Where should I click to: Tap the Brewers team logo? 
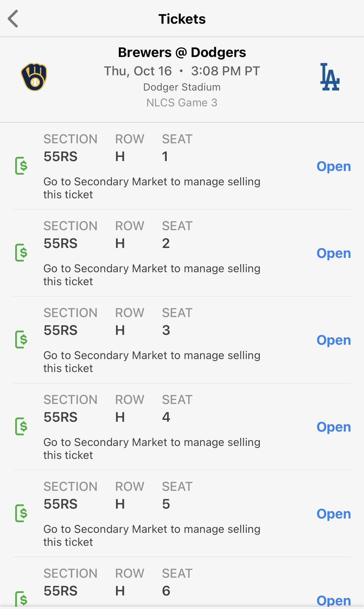click(34, 77)
